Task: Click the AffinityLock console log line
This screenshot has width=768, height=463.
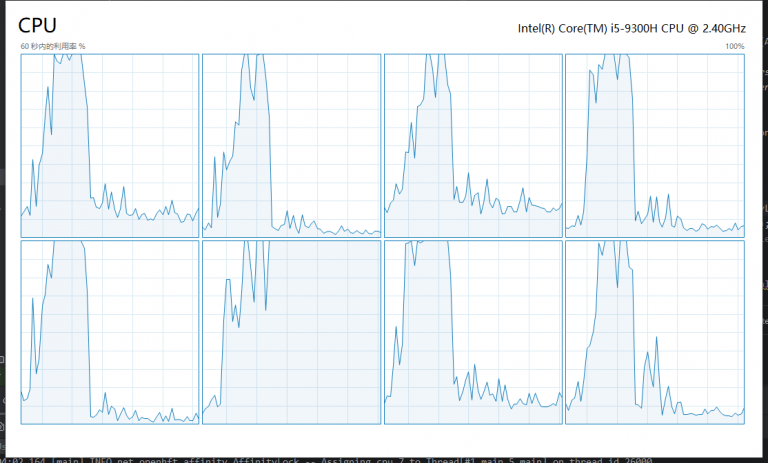Action: 300,458
